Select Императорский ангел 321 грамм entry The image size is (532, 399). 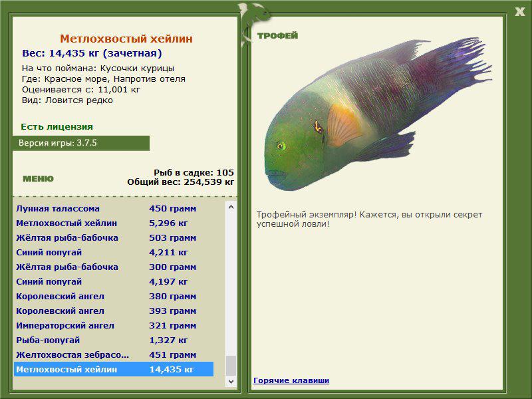point(114,325)
